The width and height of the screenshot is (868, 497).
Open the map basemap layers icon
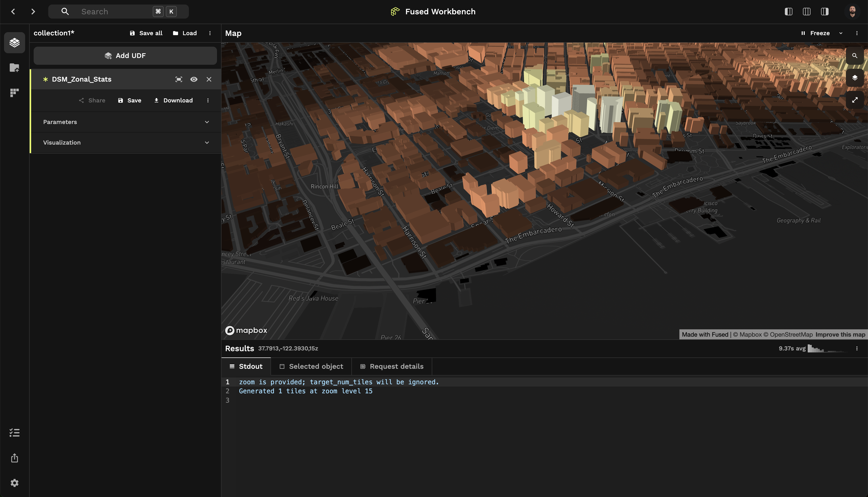click(x=855, y=78)
